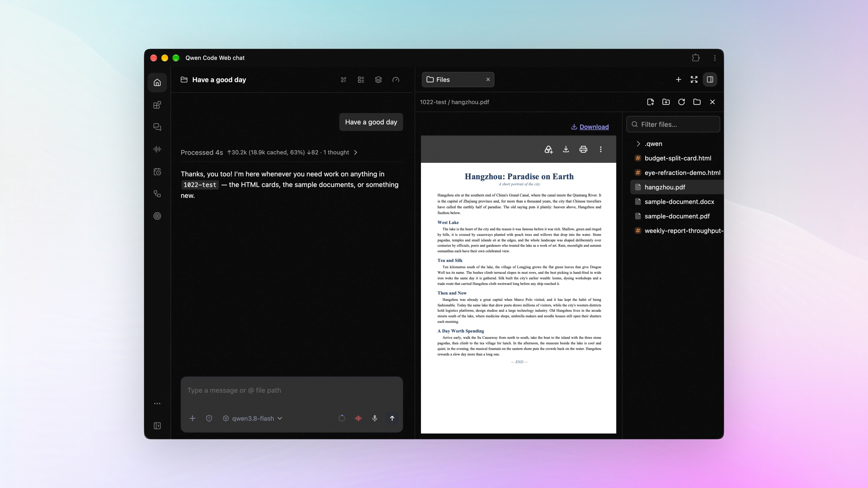
Task: Click the message input field
Action: pyautogui.click(x=292, y=390)
